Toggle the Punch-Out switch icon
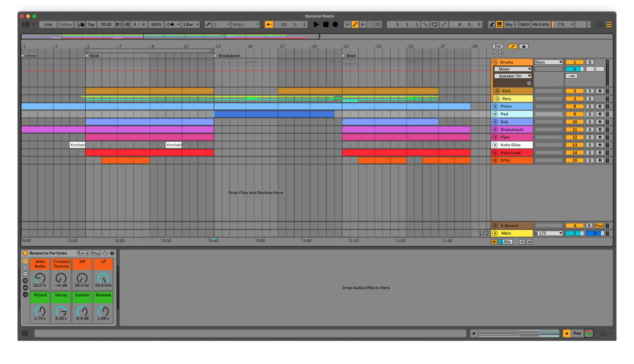The height and width of the screenshot is (364, 634). [444, 24]
